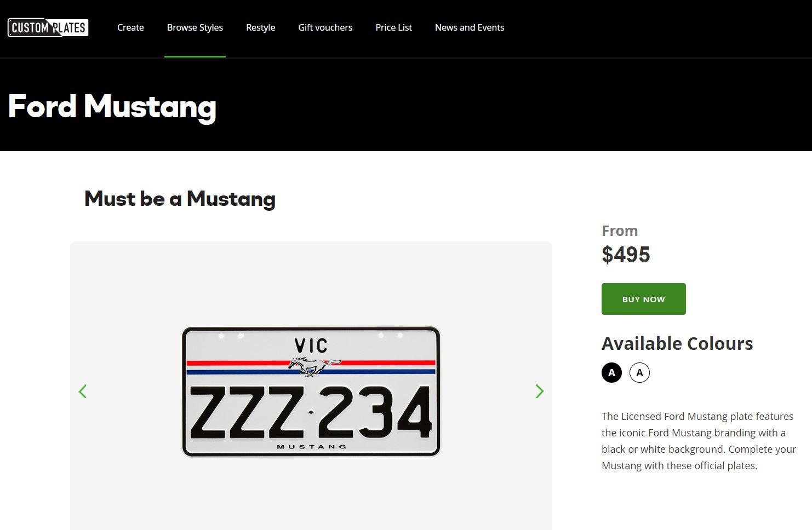Click the Custom Plates logo

pos(48,28)
